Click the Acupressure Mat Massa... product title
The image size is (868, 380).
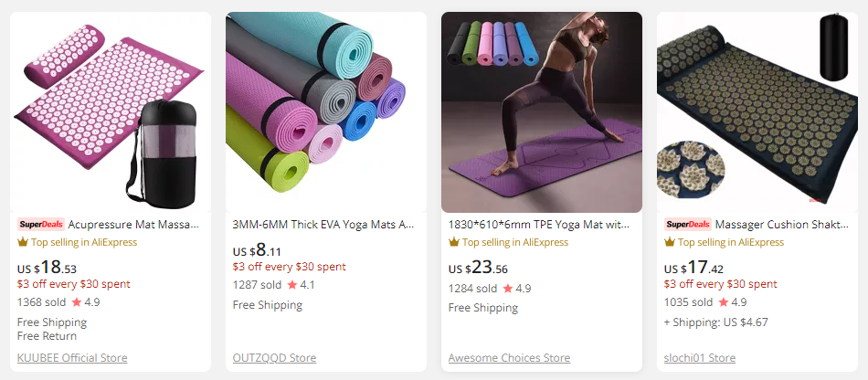pos(138,224)
